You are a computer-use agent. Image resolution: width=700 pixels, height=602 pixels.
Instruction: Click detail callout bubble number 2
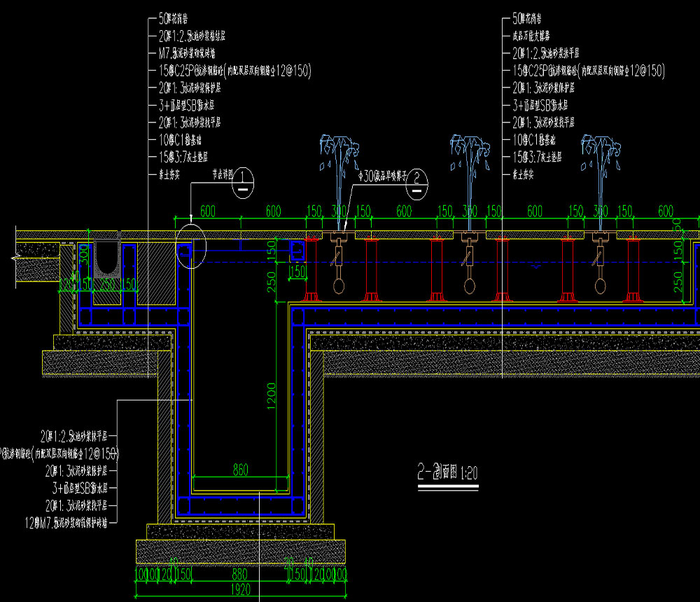coord(416,184)
